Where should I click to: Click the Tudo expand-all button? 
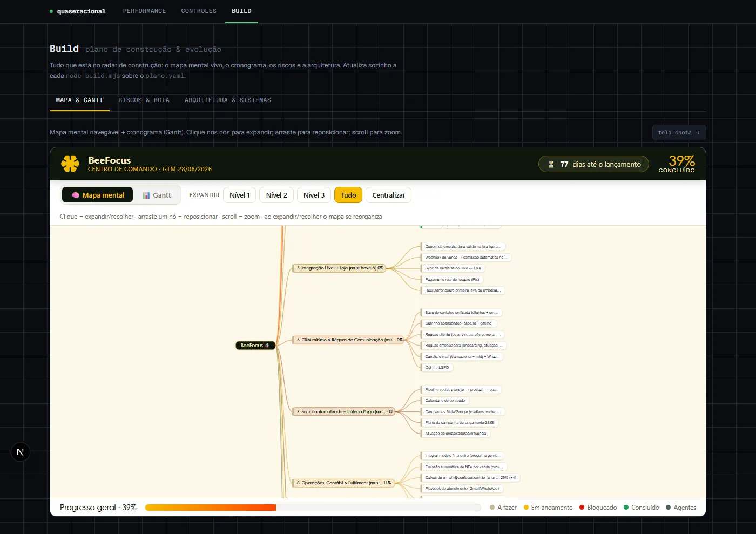348,195
